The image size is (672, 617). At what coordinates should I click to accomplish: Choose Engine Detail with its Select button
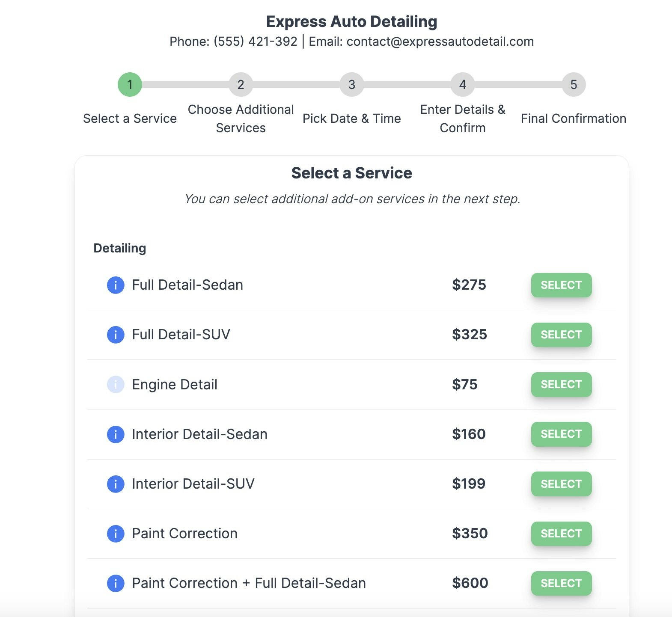tap(561, 384)
